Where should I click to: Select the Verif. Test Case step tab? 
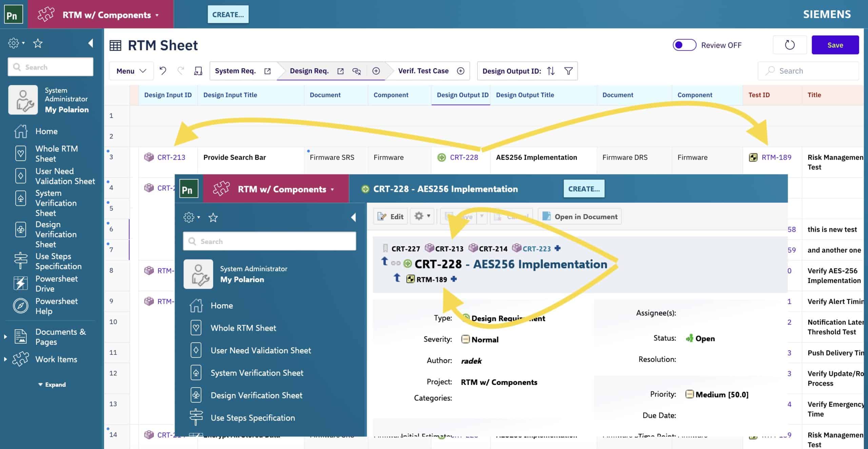click(x=423, y=71)
